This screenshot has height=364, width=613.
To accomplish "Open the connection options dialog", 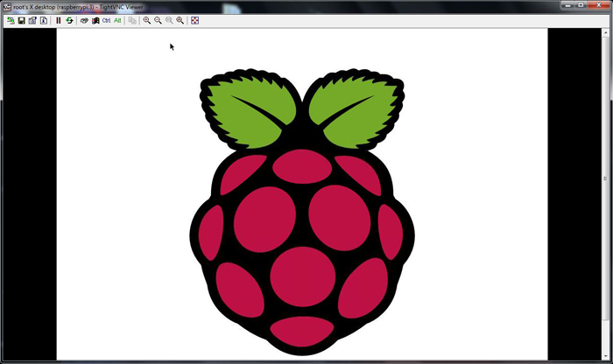I will click(x=32, y=21).
